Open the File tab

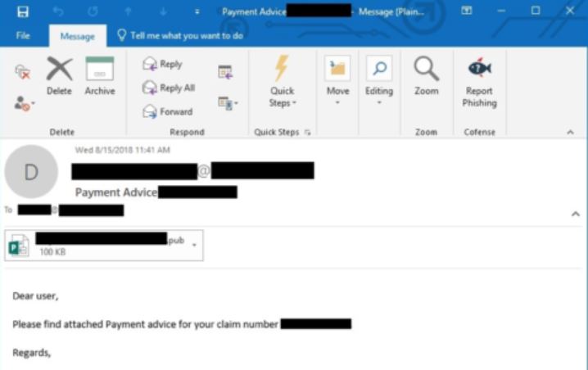pos(23,36)
